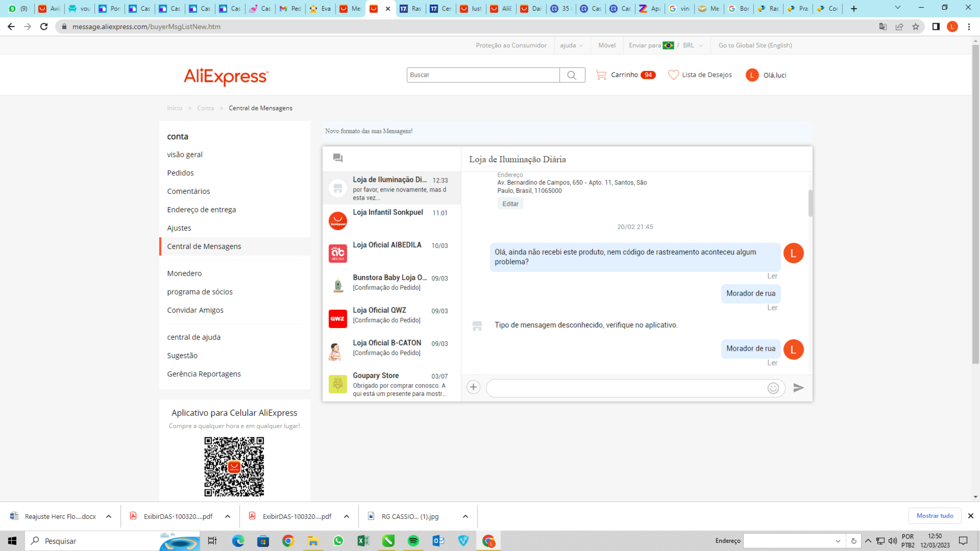Open Spotify from the taskbar
This screenshot has height=551, width=980.
(x=413, y=541)
